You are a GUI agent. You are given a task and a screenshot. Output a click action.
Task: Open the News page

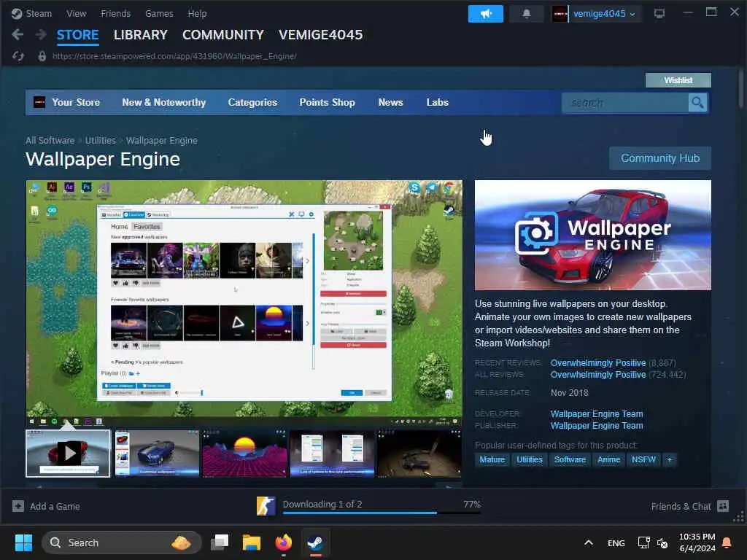coord(391,102)
